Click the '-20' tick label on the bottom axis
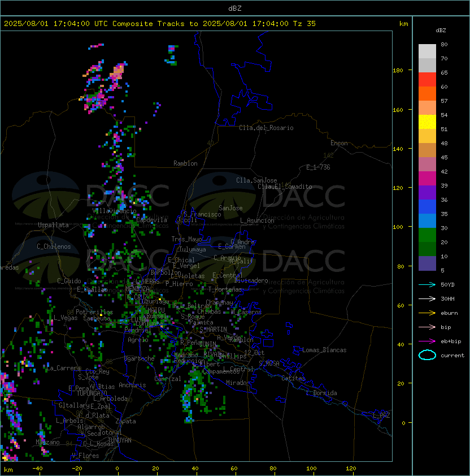 77,469
